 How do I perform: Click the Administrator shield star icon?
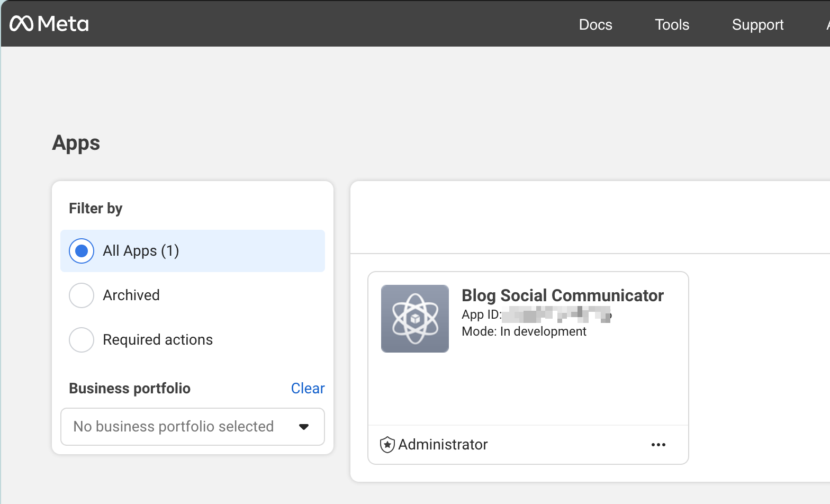click(x=387, y=445)
